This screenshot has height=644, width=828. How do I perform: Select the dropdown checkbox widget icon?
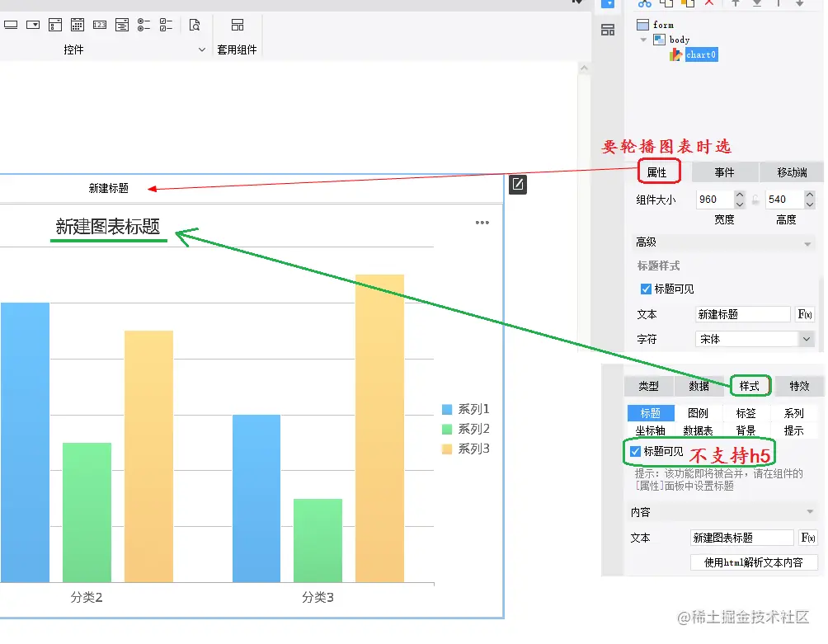click(x=55, y=25)
